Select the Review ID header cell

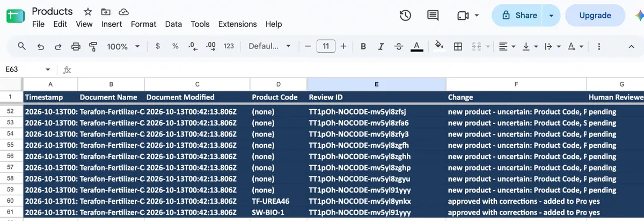click(x=376, y=97)
